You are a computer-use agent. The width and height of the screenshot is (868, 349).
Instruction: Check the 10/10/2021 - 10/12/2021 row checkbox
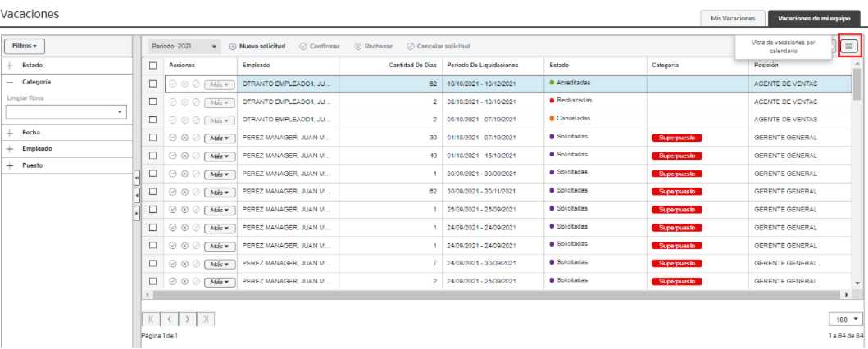tap(153, 84)
